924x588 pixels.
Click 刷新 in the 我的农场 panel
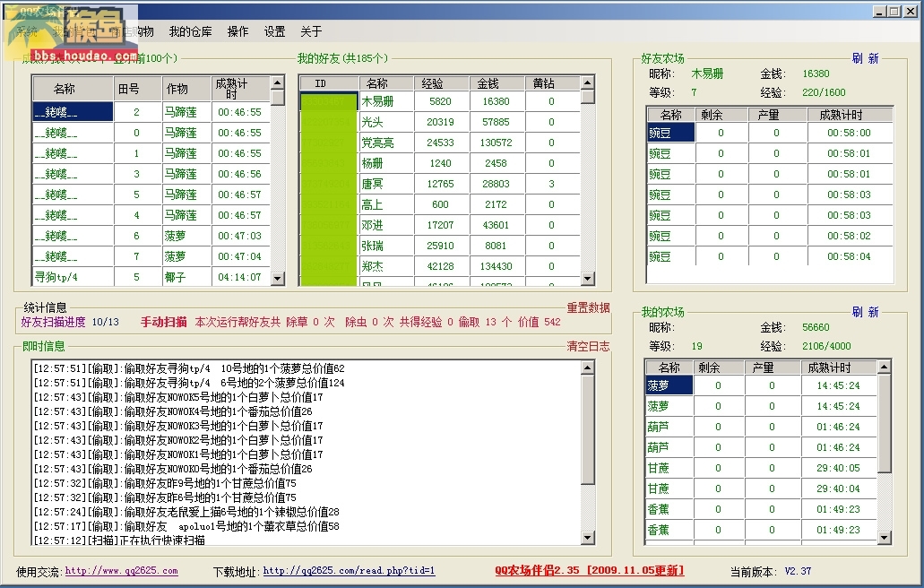pyautogui.click(x=865, y=312)
